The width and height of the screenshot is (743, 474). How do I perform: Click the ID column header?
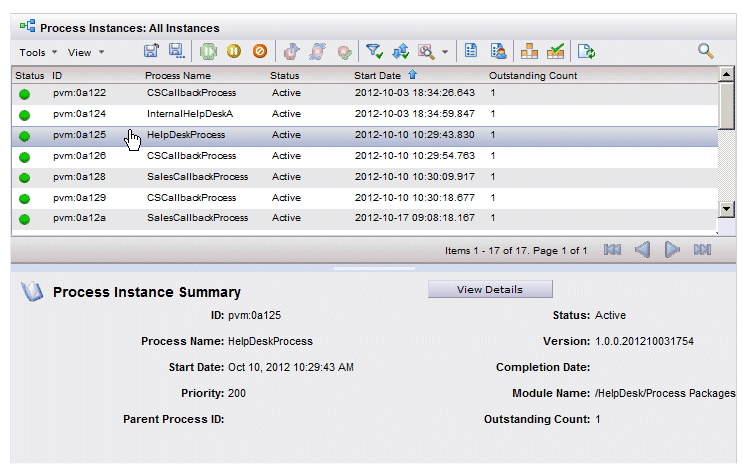pyautogui.click(x=57, y=76)
